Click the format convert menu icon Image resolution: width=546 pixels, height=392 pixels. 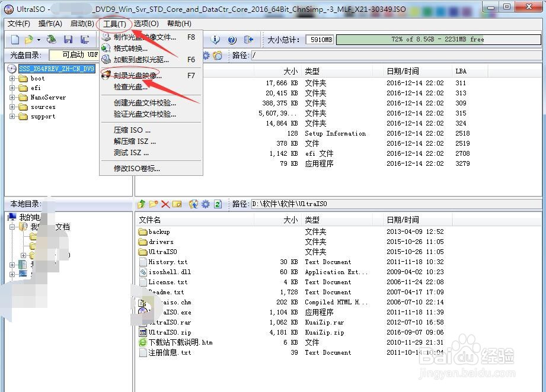point(106,48)
